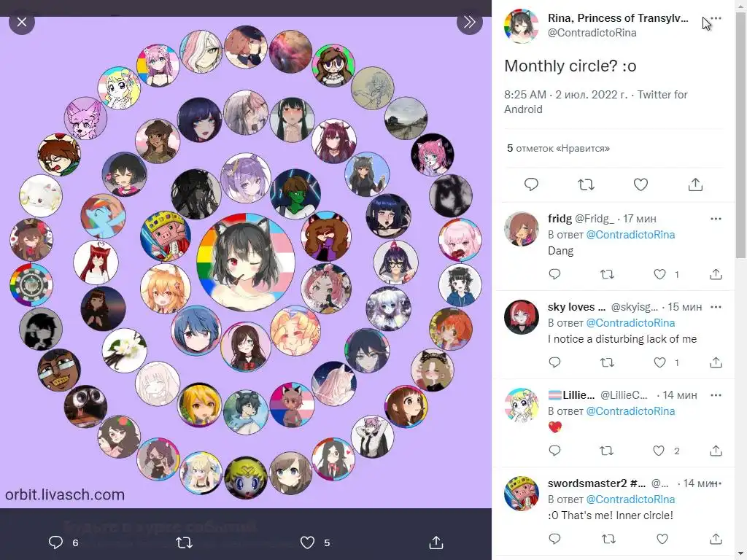Like Lillie's heart emoji reply
747x560 pixels.
click(659, 451)
